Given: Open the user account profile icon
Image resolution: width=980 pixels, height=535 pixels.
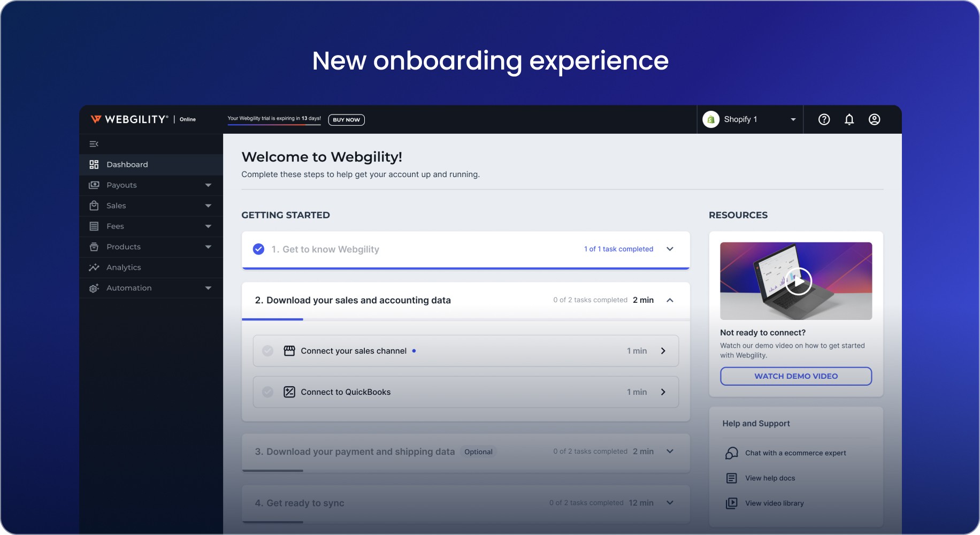Looking at the screenshot, I should (x=875, y=119).
